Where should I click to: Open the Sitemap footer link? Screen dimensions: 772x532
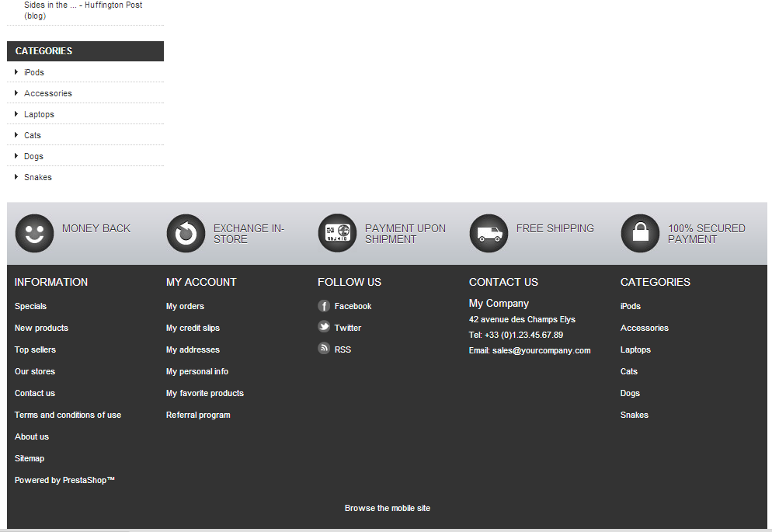click(x=30, y=458)
